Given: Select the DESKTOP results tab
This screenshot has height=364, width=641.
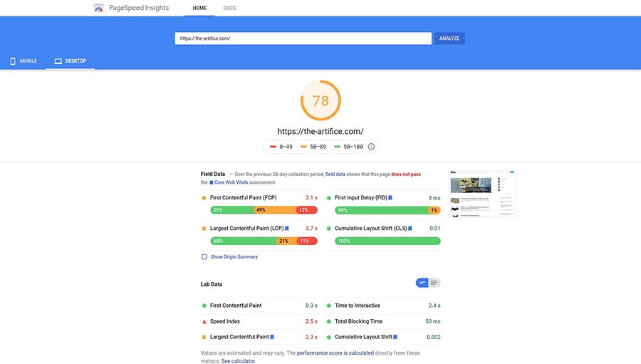Looking at the screenshot, I should [71, 61].
